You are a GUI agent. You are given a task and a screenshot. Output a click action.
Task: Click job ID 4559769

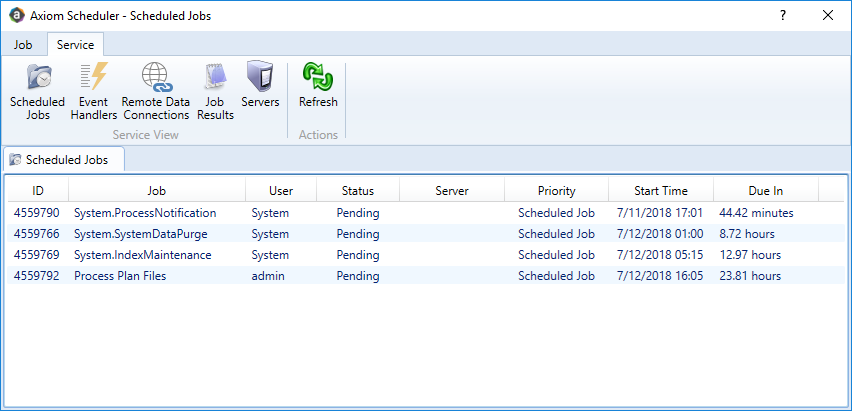coord(37,255)
